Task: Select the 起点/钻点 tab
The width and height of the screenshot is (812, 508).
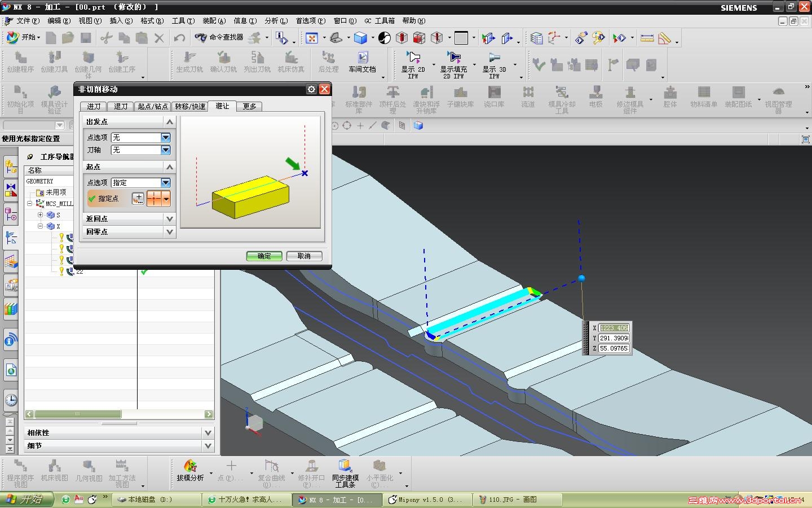Action: [153, 106]
